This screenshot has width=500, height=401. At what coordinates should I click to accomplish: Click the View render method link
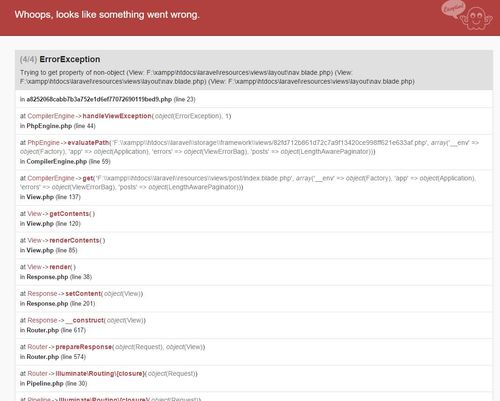point(60,267)
